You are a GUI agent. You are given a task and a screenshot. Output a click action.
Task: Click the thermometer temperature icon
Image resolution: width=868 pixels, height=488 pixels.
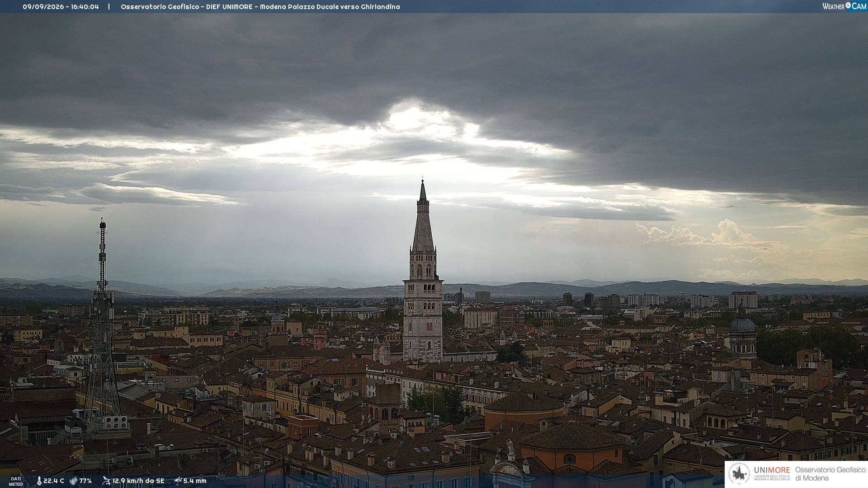(39, 481)
